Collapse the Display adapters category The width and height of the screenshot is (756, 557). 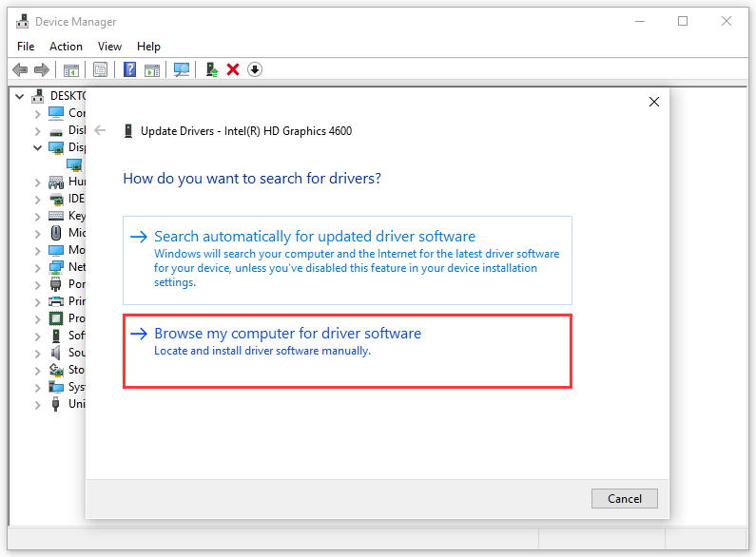pyautogui.click(x=38, y=148)
